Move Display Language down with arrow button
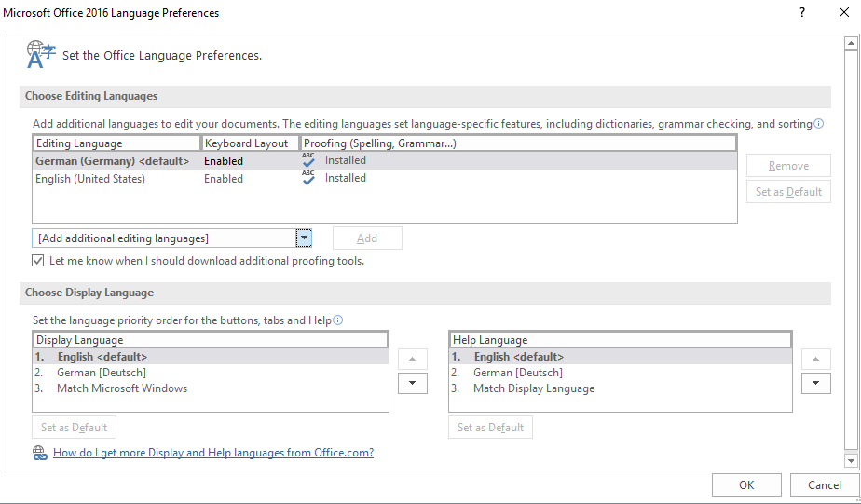Viewport: 861px width, 504px height. point(413,383)
